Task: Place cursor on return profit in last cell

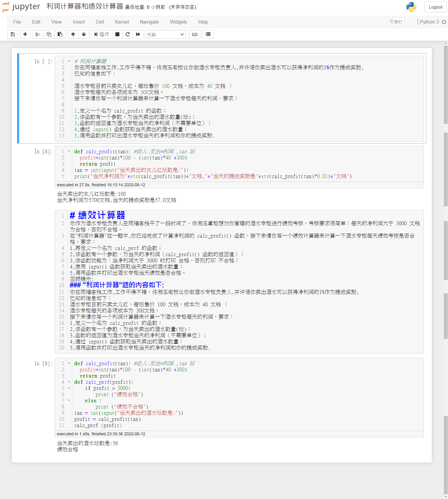Action: click(x=98, y=376)
